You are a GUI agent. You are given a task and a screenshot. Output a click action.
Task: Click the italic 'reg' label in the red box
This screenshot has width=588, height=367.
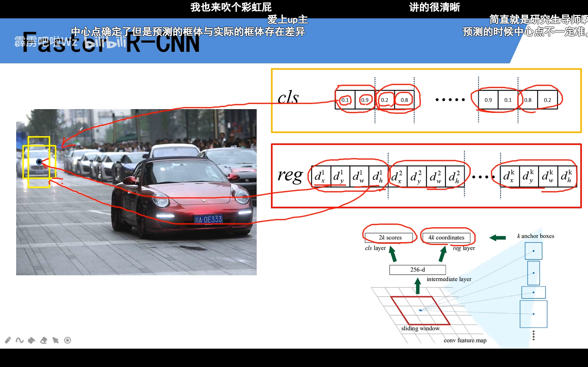pyautogui.click(x=290, y=175)
